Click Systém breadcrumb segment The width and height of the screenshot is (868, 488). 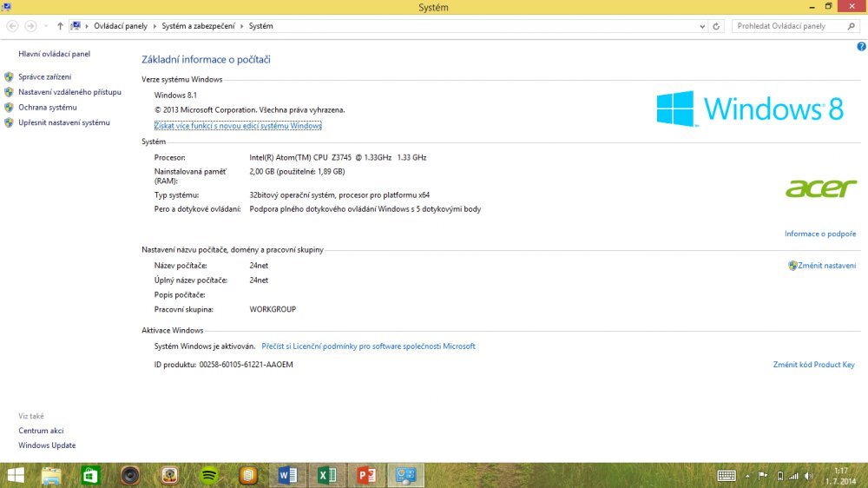(260, 26)
